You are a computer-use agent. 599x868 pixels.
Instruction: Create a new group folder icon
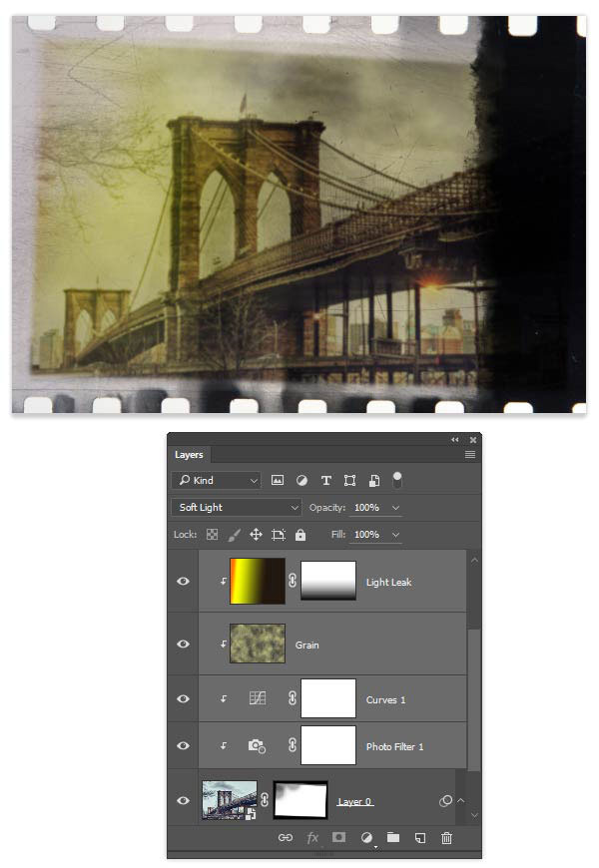[x=393, y=837]
